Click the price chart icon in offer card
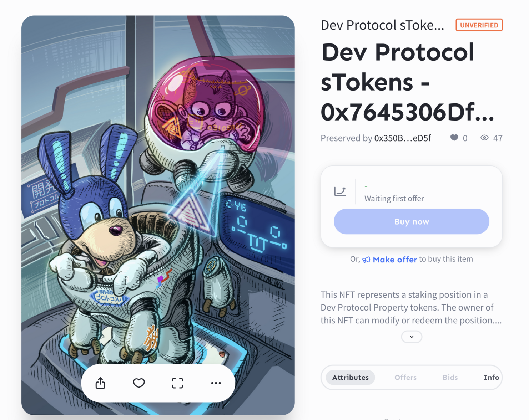This screenshot has height=420, width=529. pyautogui.click(x=340, y=191)
